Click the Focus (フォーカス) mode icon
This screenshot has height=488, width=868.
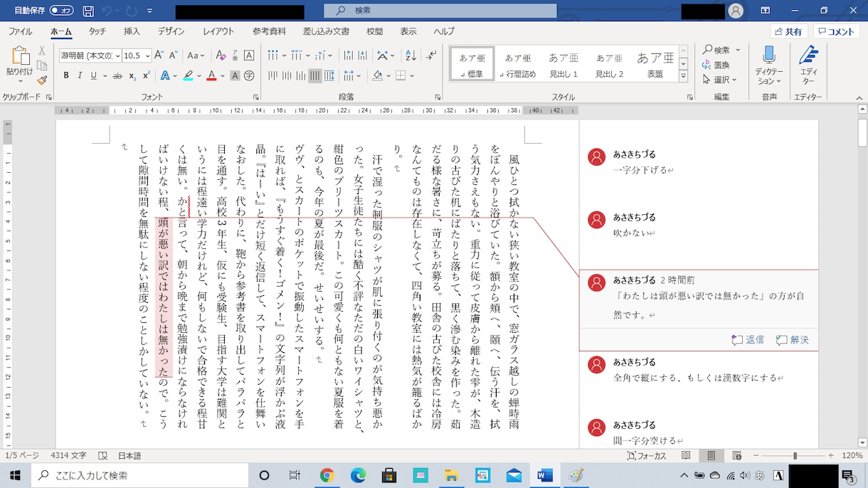tap(647, 456)
